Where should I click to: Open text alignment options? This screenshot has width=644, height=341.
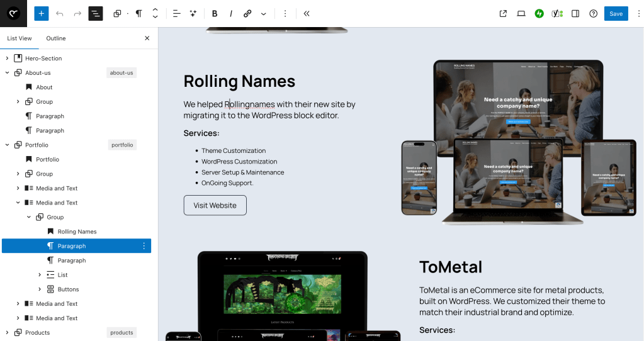(177, 14)
